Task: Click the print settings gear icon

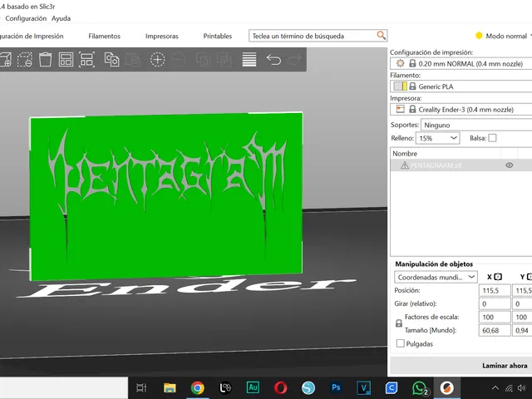Action: 401,63
